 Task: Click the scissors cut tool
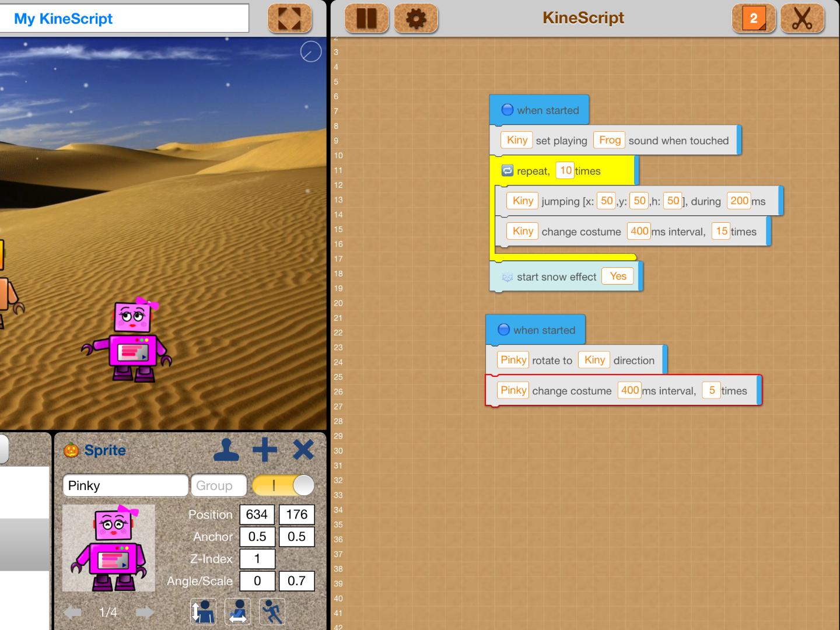(x=802, y=18)
